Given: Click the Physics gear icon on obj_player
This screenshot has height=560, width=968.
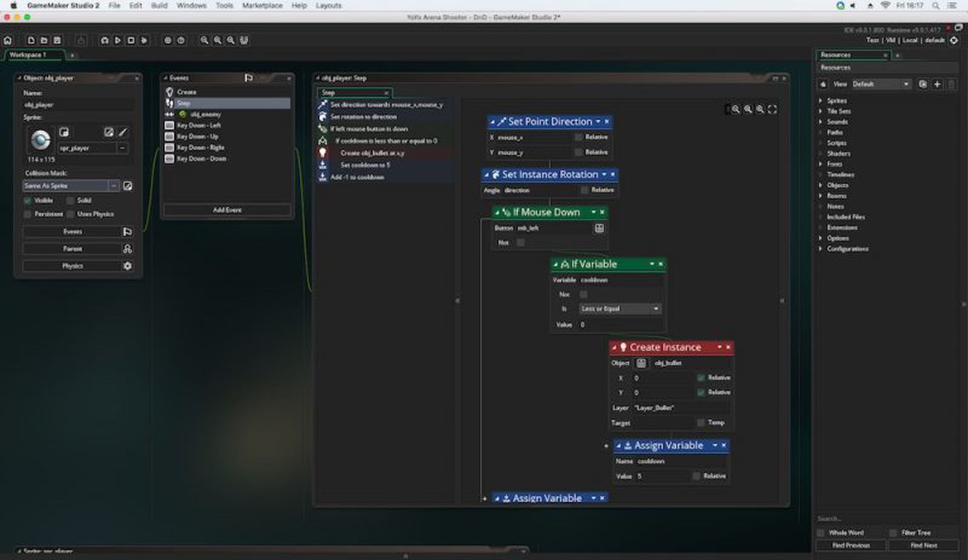Looking at the screenshot, I should tap(127, 265).
